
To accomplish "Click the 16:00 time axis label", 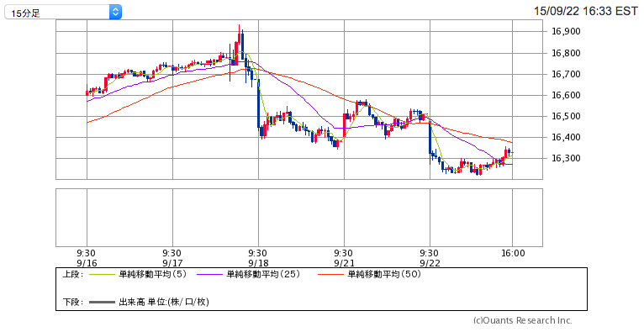I will click(x=513, y=253).
